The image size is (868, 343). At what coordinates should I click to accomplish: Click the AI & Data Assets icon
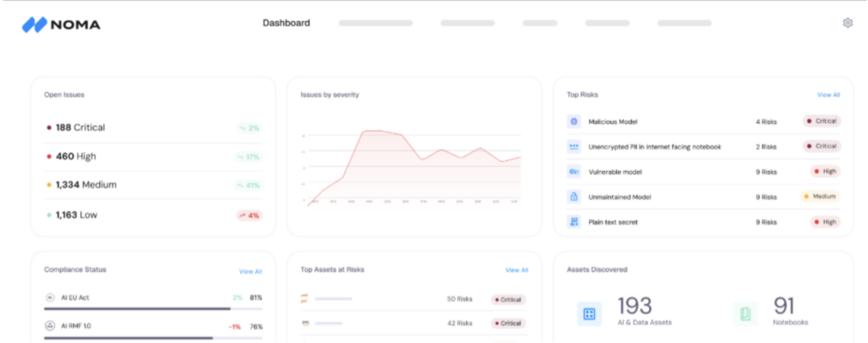[x=589, y=314]
